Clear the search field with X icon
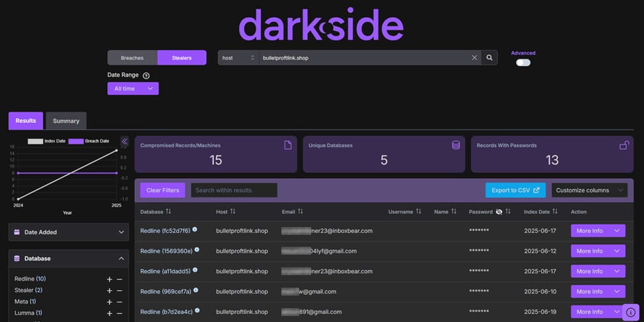 tap(474, 58)
